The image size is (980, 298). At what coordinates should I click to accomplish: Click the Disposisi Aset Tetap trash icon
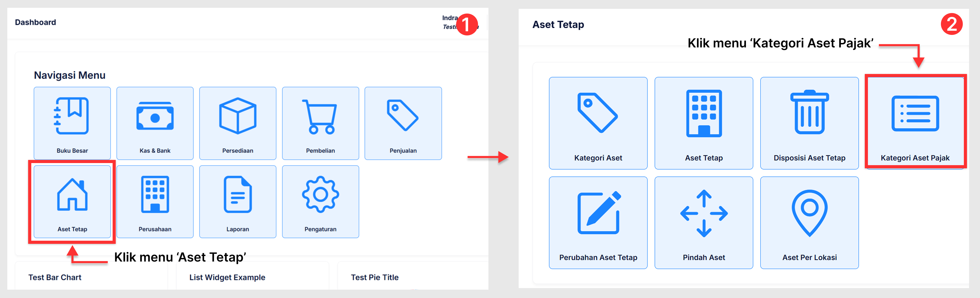tap(809, 113)
